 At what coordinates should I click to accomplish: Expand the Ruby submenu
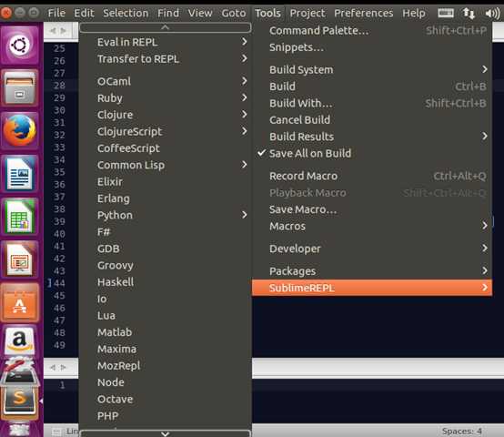click(166, 98)
